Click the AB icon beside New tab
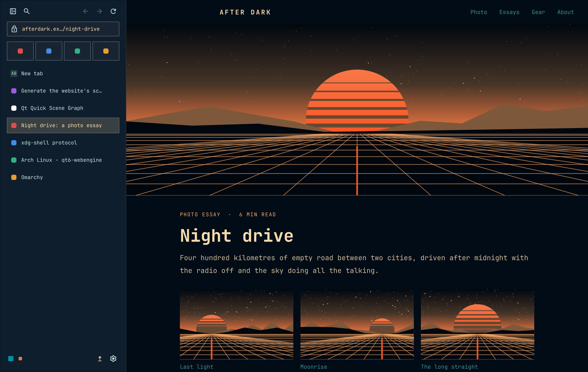This screenshot has height=372, width=588. pos(14,74)
